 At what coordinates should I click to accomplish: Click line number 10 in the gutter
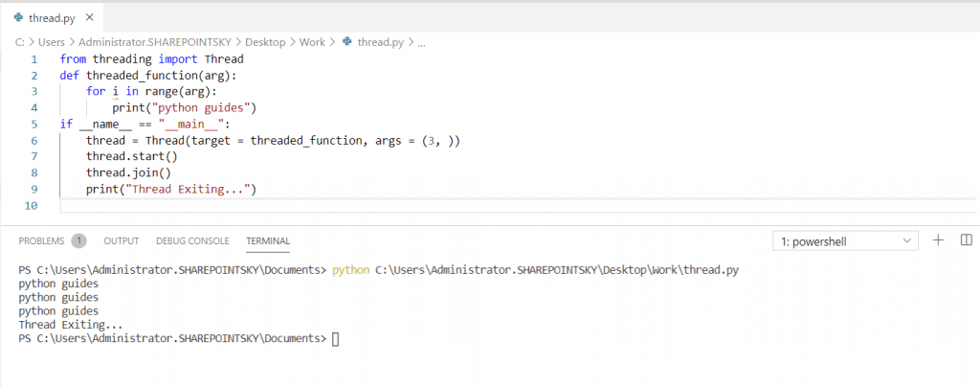(33, 206)
